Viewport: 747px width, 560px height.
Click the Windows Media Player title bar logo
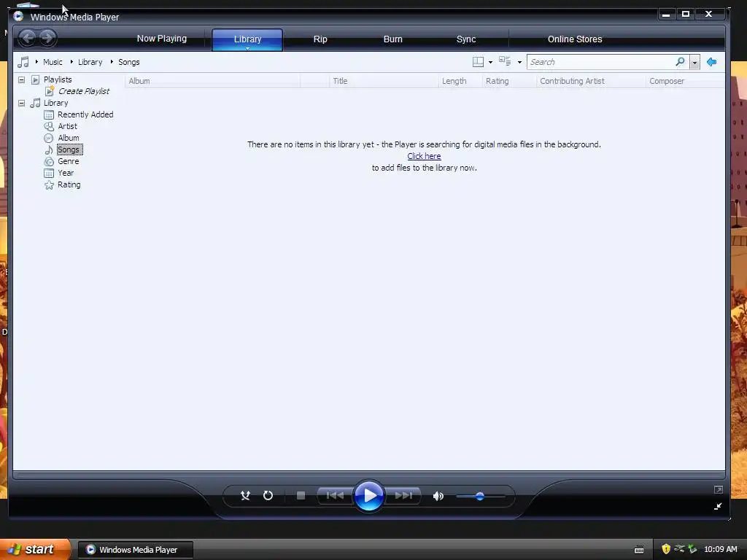[x=18, y=16]
